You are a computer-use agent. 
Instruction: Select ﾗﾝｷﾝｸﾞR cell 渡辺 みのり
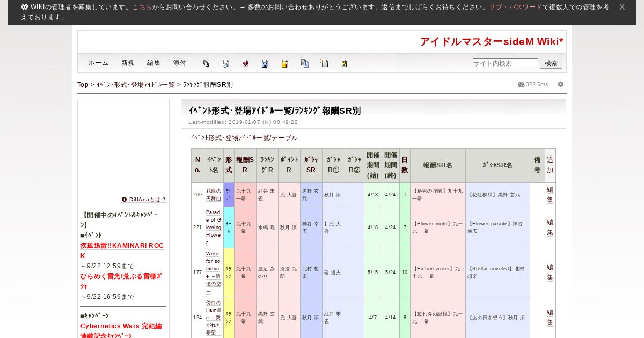[x=267, y=273]
